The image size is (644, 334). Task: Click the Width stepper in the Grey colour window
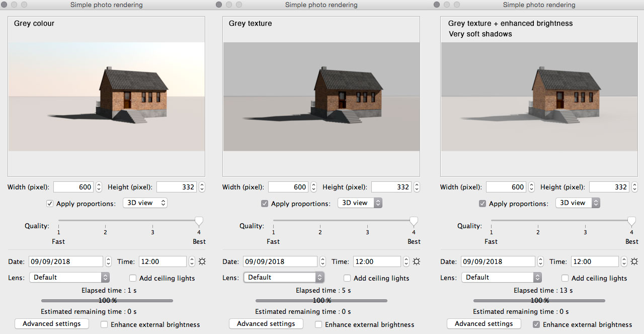(x=99, y=187)
